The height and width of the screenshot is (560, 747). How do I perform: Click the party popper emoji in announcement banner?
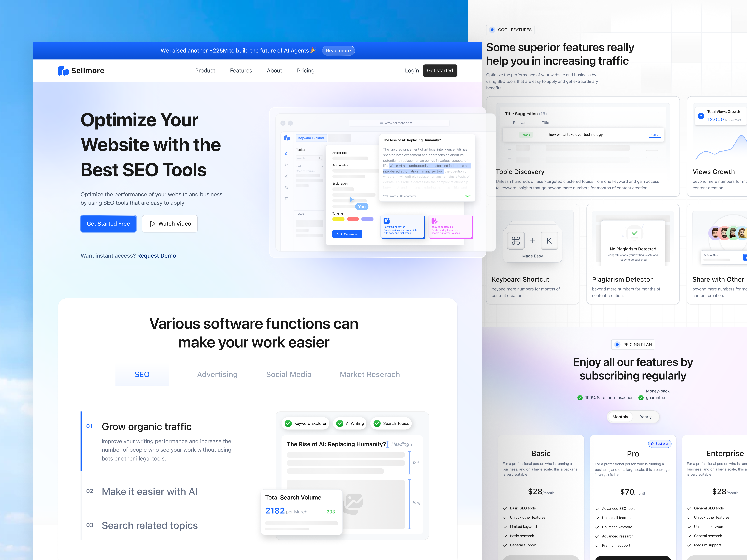point(313,50)
